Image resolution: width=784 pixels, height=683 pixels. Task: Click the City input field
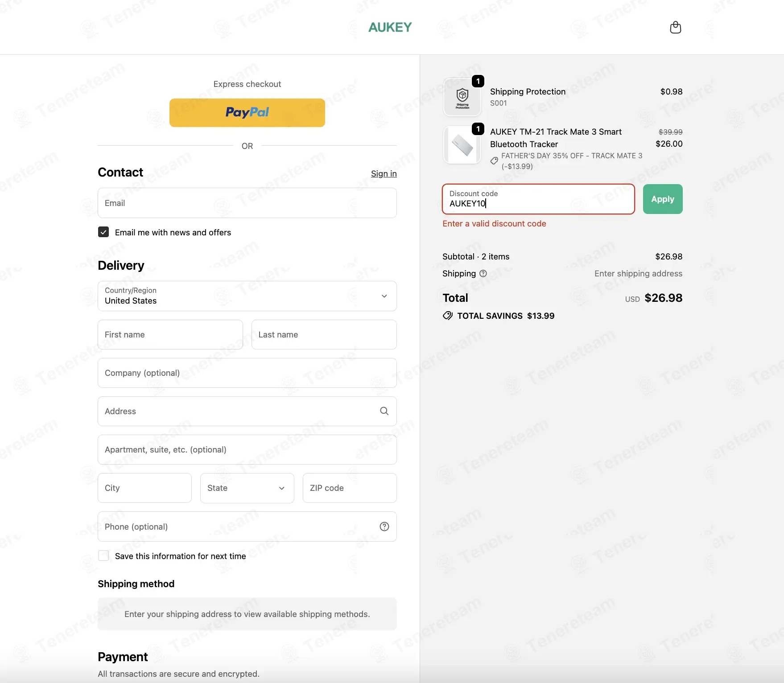pyautogui.click(x=144, y=488)
